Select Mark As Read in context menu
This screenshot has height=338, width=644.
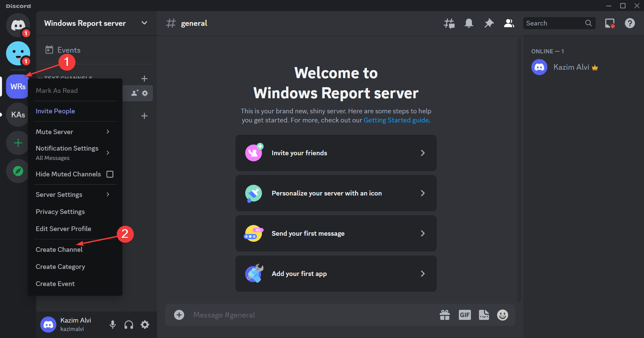pyautogui.click(x=75, y=91)
